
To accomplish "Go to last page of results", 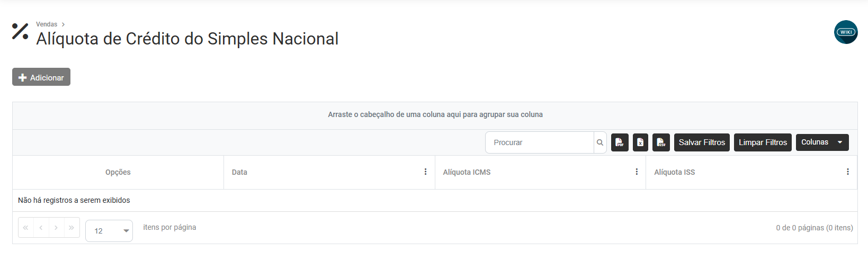I will click(71, 228).
